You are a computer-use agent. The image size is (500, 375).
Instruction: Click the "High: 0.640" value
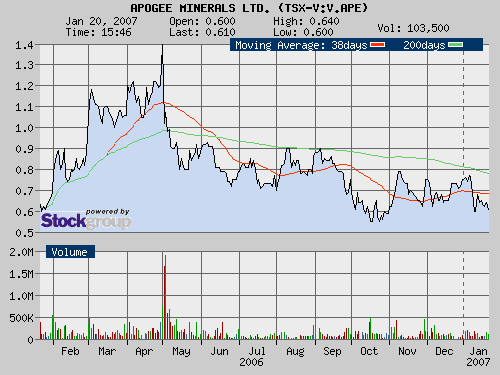coord(306,21)
